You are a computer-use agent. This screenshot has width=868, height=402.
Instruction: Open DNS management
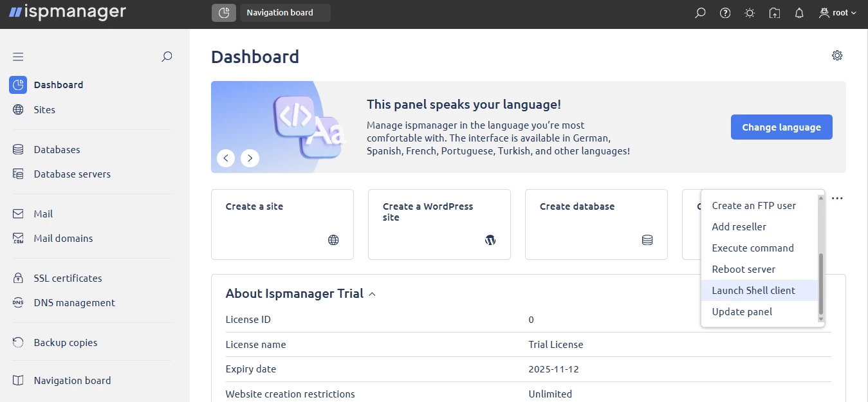click(x=74, y=302)
